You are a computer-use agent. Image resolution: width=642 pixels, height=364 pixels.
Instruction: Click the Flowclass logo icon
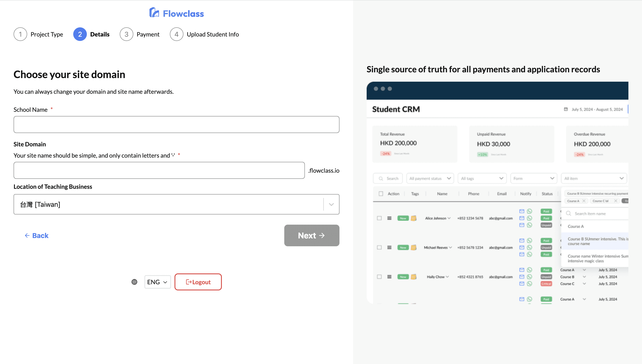coord(154,13)
